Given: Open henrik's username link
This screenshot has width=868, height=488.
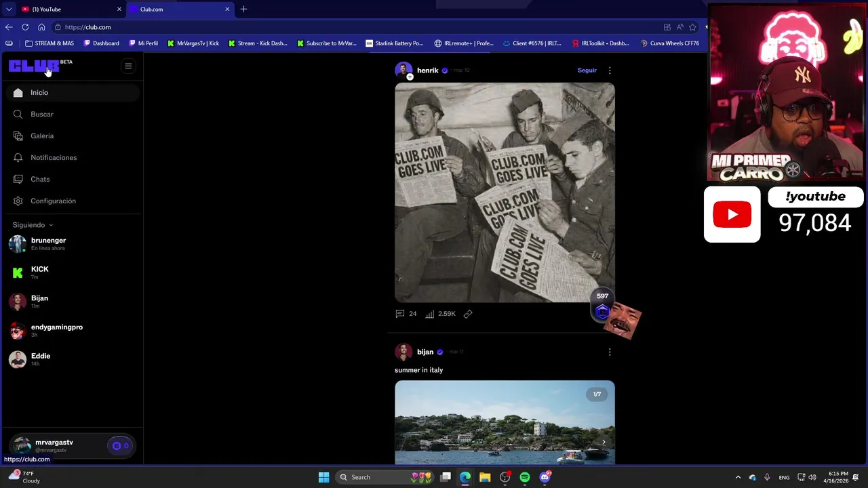Looking at the screenshot, I should (x=427, y=70).
